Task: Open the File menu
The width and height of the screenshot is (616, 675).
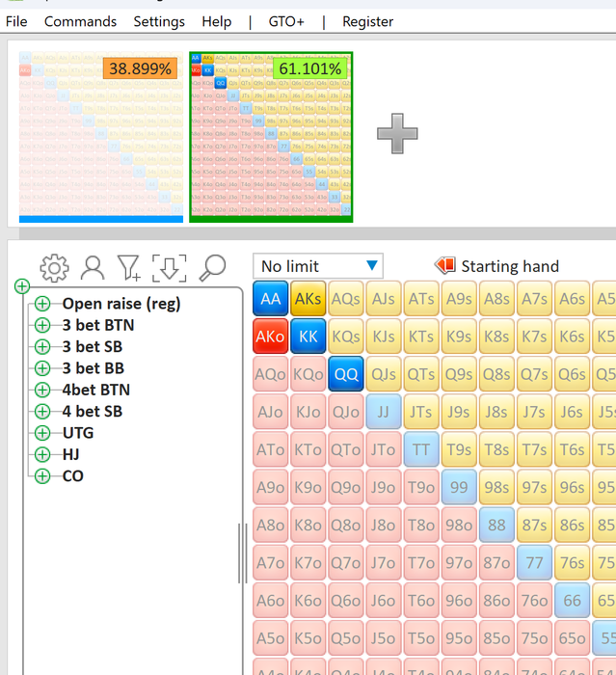Action: point(16,21)
